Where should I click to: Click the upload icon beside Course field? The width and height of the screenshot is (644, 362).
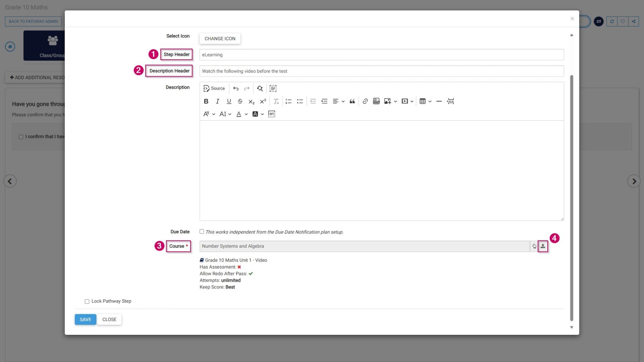click(543, 246)
